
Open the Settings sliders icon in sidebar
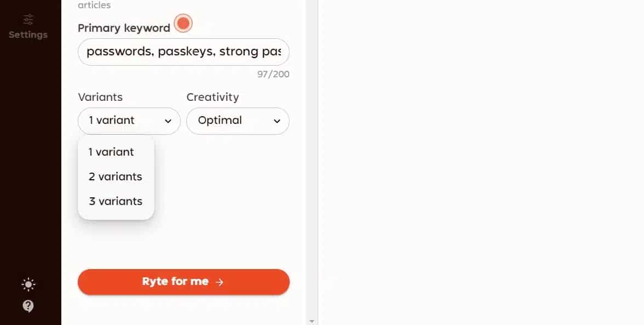[x=28, y=19]
